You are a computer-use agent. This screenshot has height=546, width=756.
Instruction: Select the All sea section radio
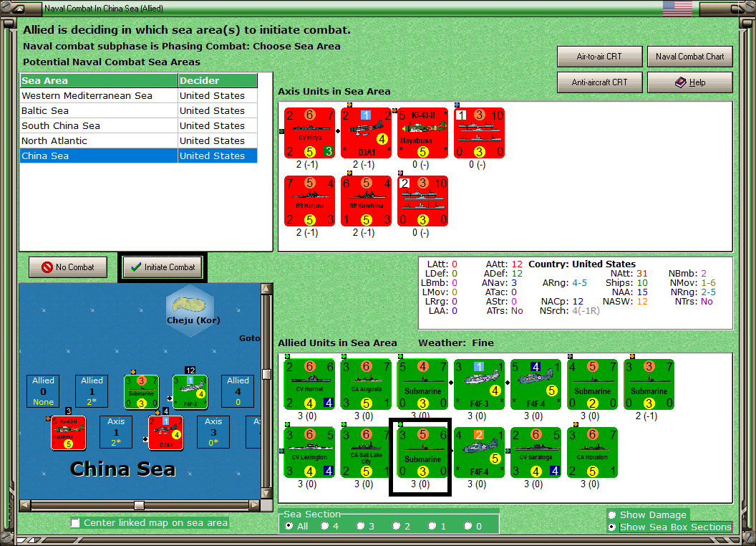tap(289, 526)
